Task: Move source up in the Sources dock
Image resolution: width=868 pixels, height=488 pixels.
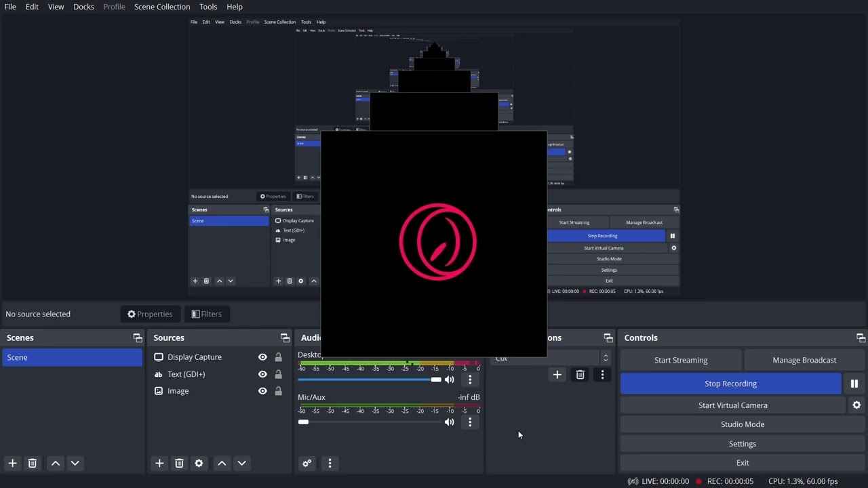Action: [222, 463]
